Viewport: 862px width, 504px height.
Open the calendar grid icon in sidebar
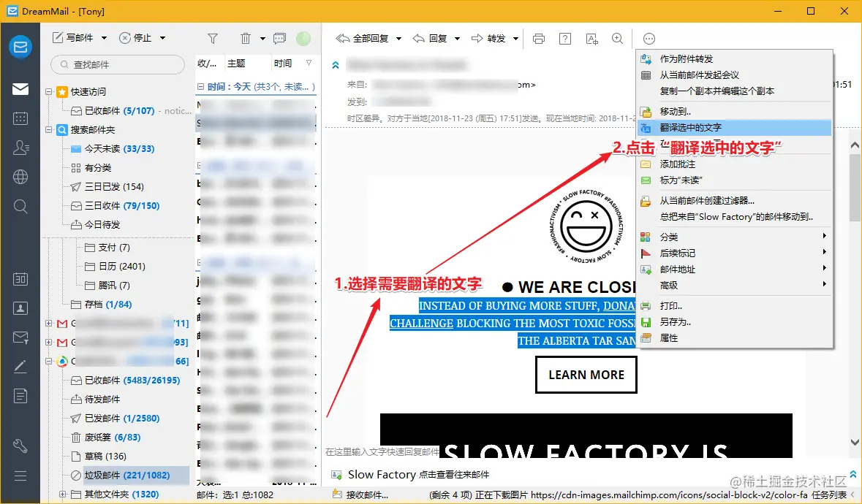[x=20, y=118]
